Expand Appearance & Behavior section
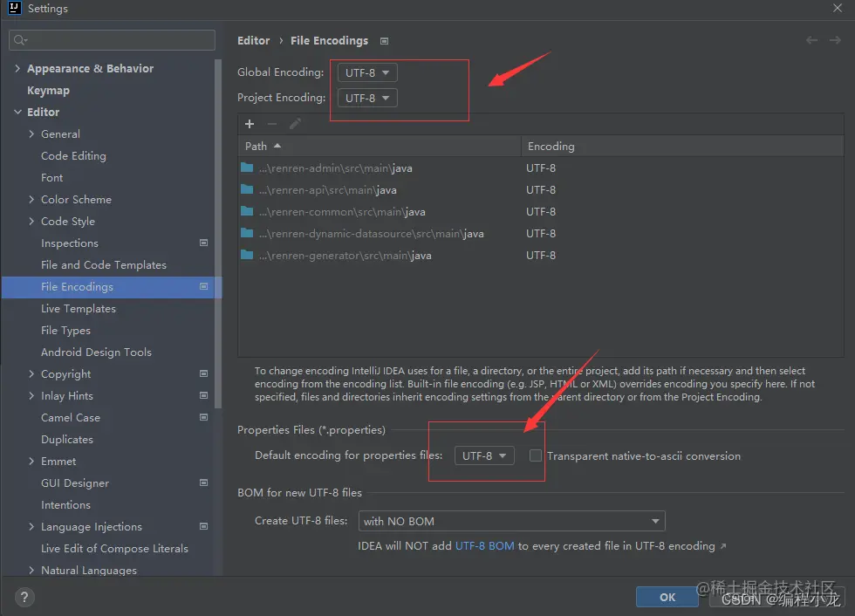The image size is (855, 616). (x=17, y=68)
